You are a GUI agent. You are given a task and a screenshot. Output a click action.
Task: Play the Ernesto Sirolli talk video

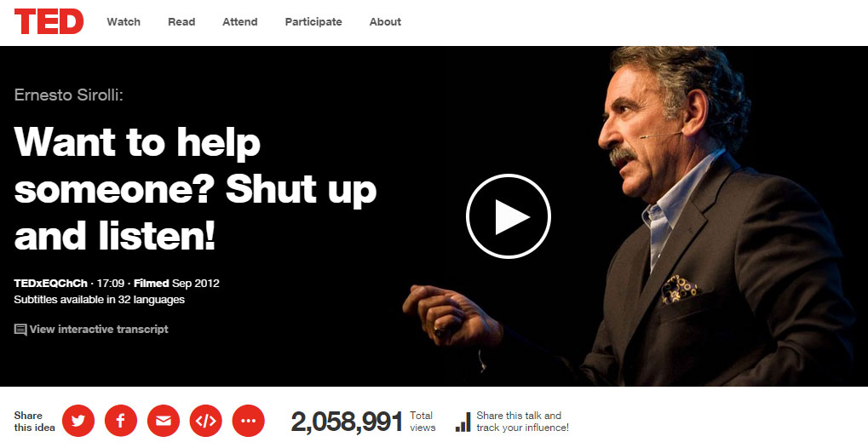tap(509, 216)
